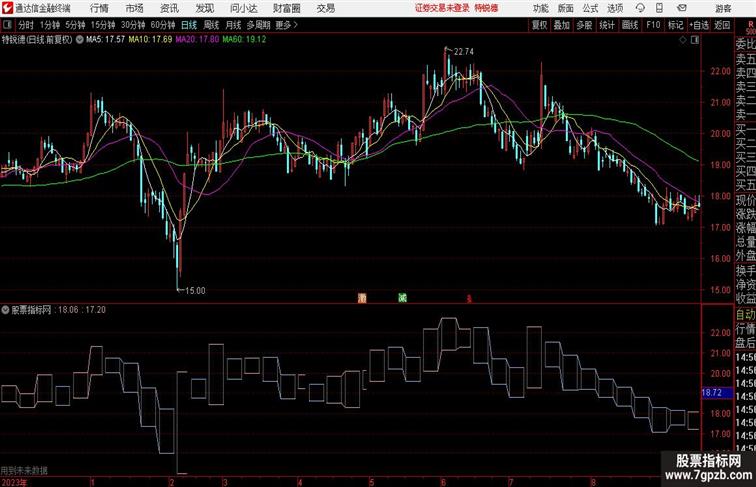Viewport: 756px width, 487px height.
Task: Open the mail message icon
Action: click(682, 8)
